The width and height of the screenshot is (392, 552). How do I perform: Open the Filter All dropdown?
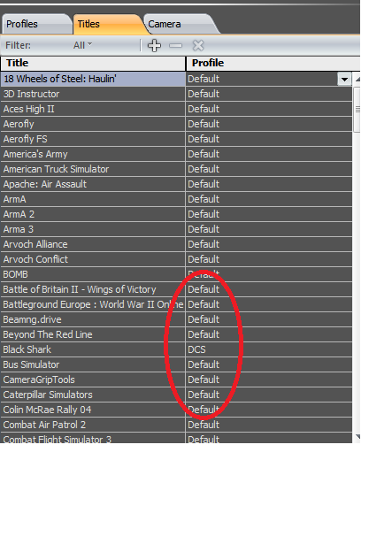(x=83, y=45)
